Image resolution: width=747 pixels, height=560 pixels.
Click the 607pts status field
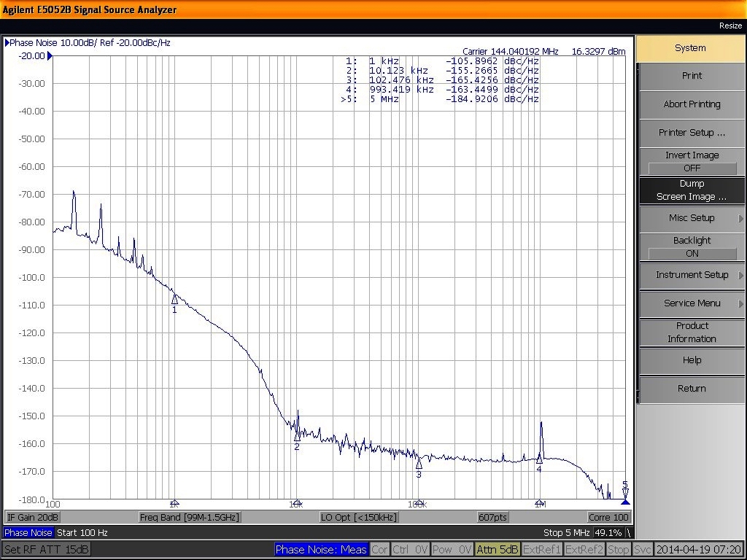coord(492,517)
